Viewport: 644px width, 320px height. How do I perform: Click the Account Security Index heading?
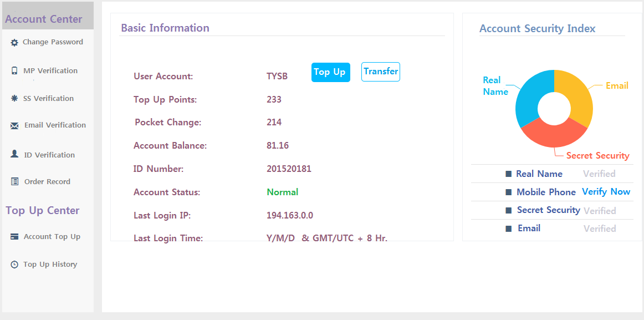tap(538, 28)
